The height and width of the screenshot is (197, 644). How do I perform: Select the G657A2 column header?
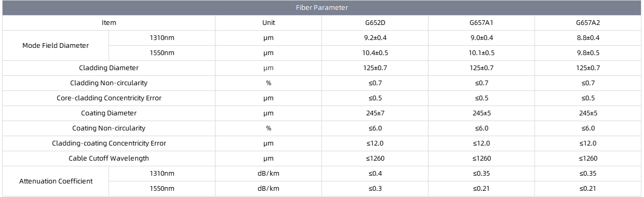(x=588, y=23)
